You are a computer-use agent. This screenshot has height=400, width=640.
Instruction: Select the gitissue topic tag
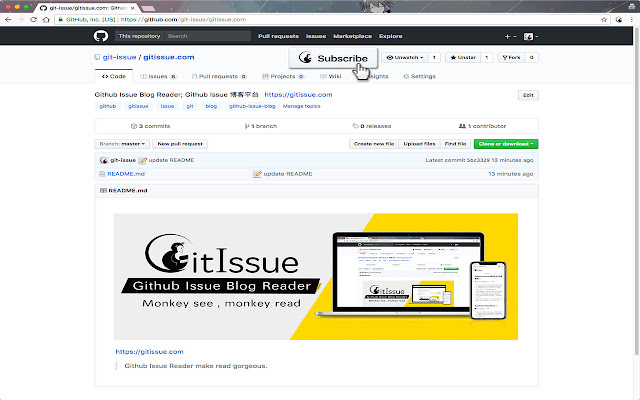138,106
